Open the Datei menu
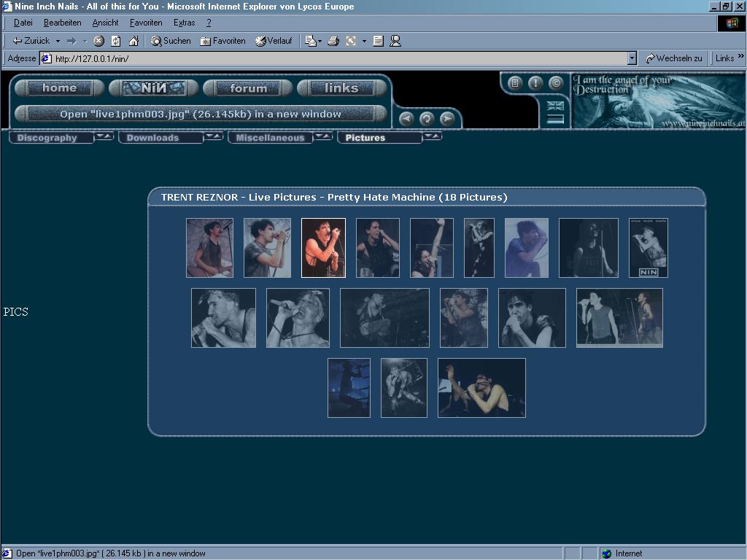The height and width of the screenshot is (560, 747). (23, 23)
